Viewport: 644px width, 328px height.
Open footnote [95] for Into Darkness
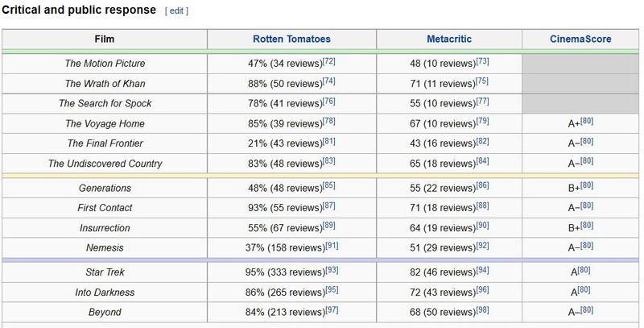tap(332, 290)
